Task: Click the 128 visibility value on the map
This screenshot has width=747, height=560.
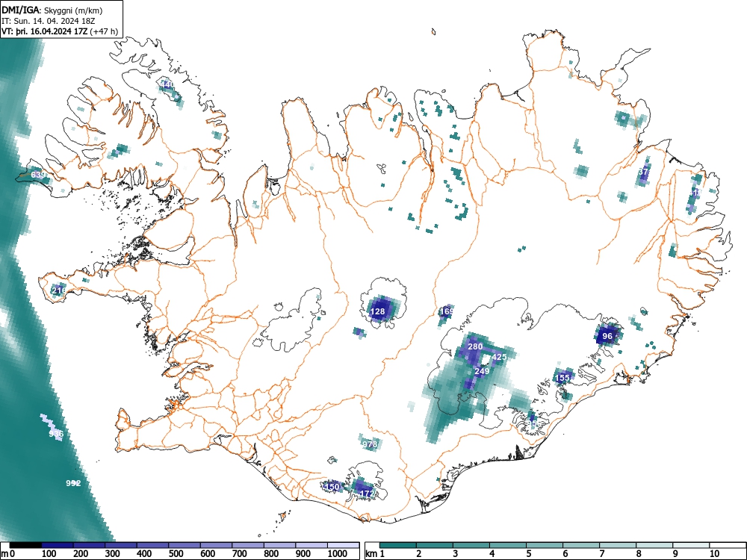Action: (377, 312)
